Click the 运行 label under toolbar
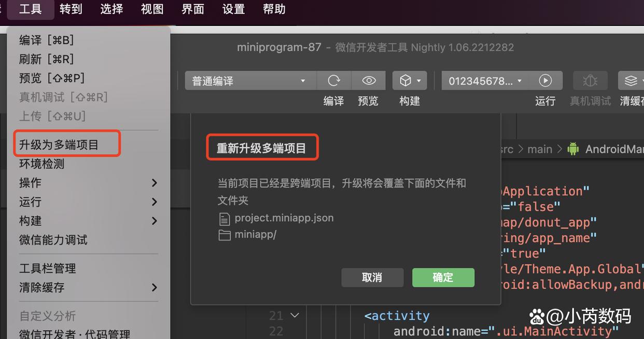This screenshot has width=644, height=339. pos(545,101)
